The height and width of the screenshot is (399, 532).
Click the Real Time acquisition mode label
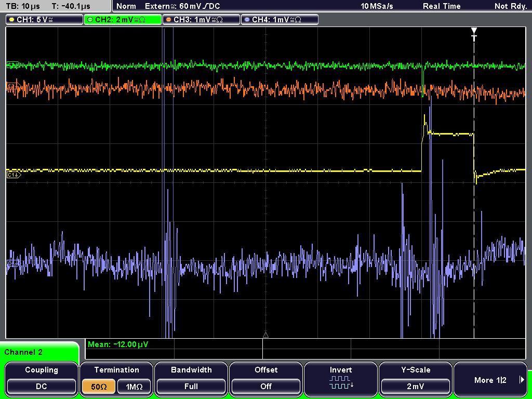point(442,6)
